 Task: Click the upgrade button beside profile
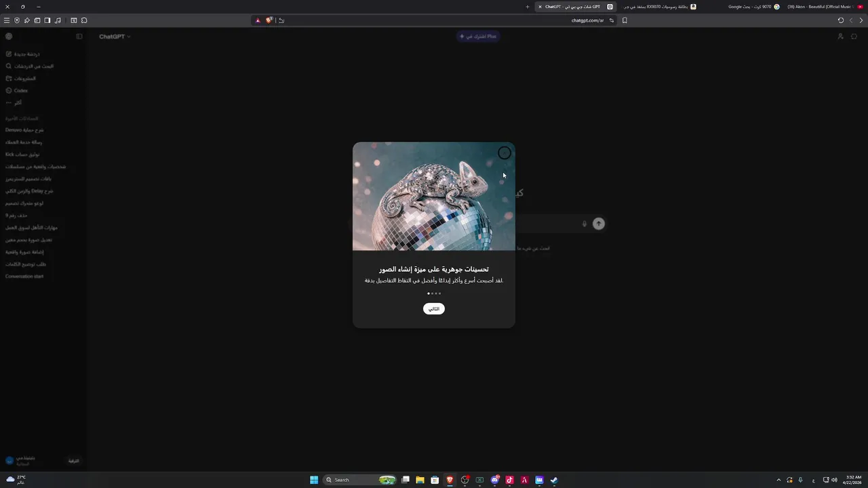pyautogui.click(x=74, y=461)
